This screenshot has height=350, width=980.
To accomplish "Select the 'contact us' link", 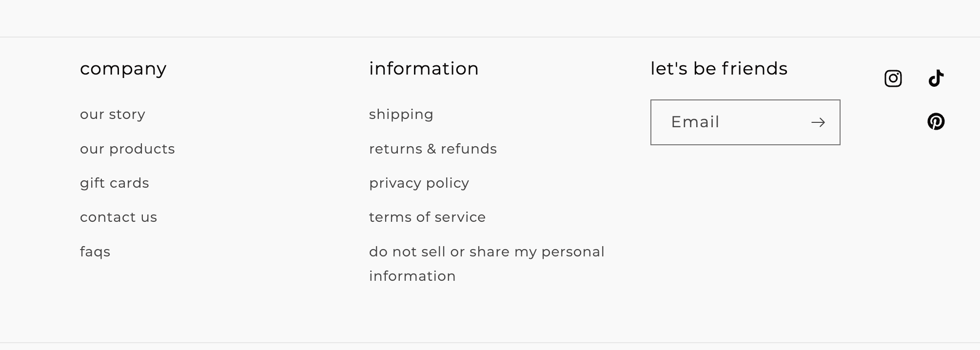I will click(118, 217).
